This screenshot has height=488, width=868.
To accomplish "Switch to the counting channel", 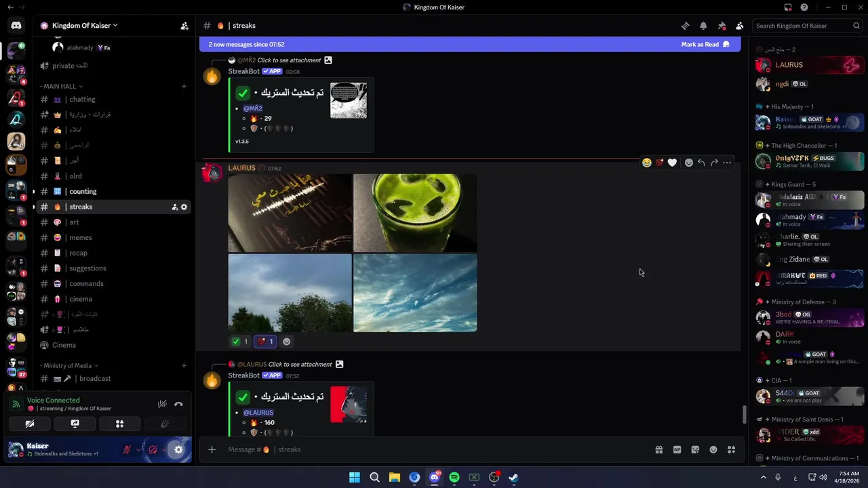I will coord(113,192).
